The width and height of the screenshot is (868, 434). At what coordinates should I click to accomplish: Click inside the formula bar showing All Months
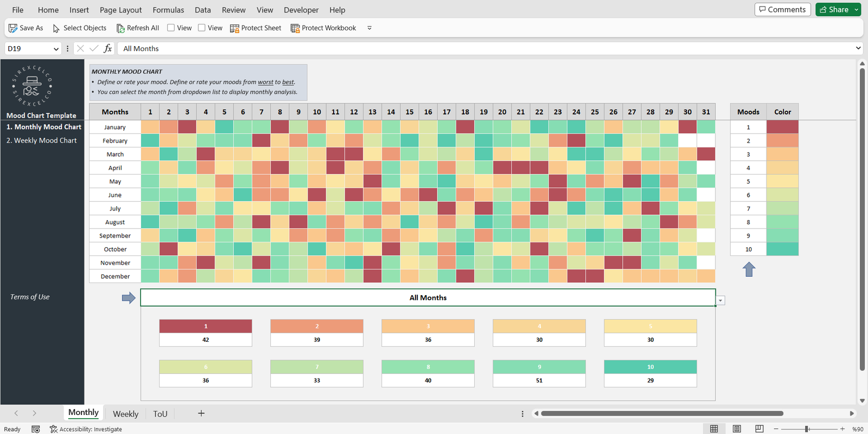tap(434, 48)
